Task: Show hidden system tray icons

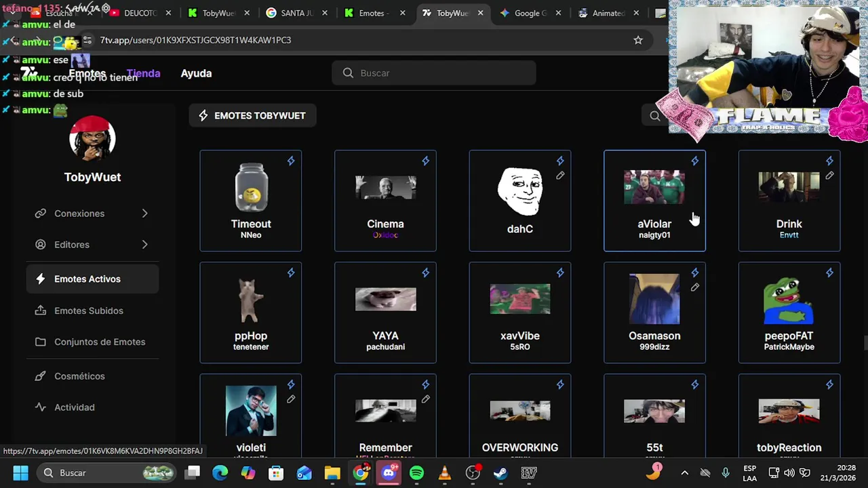Action: point(684,473)
